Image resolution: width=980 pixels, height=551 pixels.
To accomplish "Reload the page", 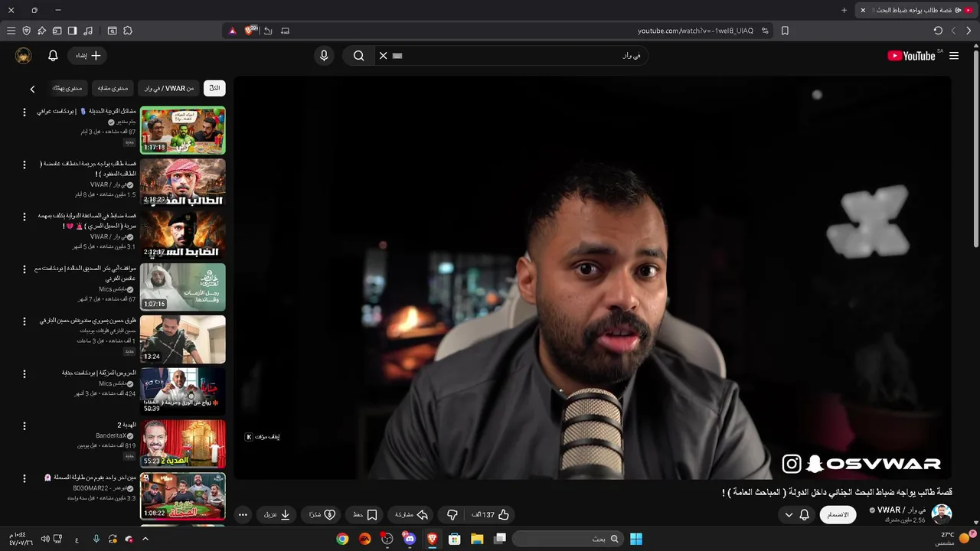I will [938, 31].
